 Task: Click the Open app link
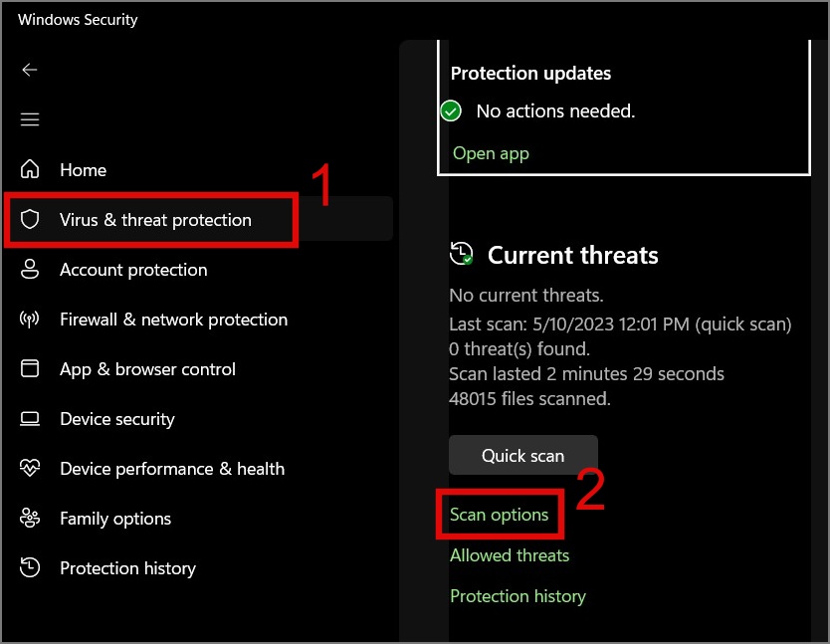point(491,153)
